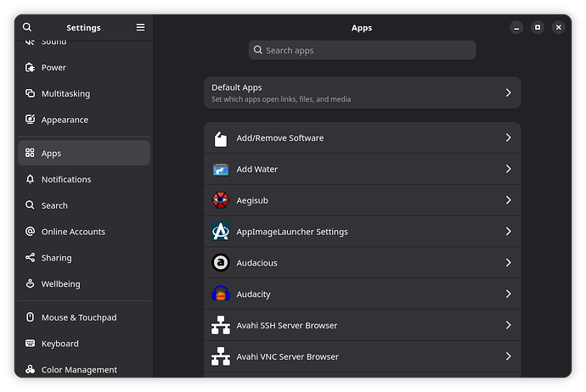Click the Search magnifier icon in sidebar list
Image resolution: width=586 pixels, height=392 pixels.
tap(30, 205)
